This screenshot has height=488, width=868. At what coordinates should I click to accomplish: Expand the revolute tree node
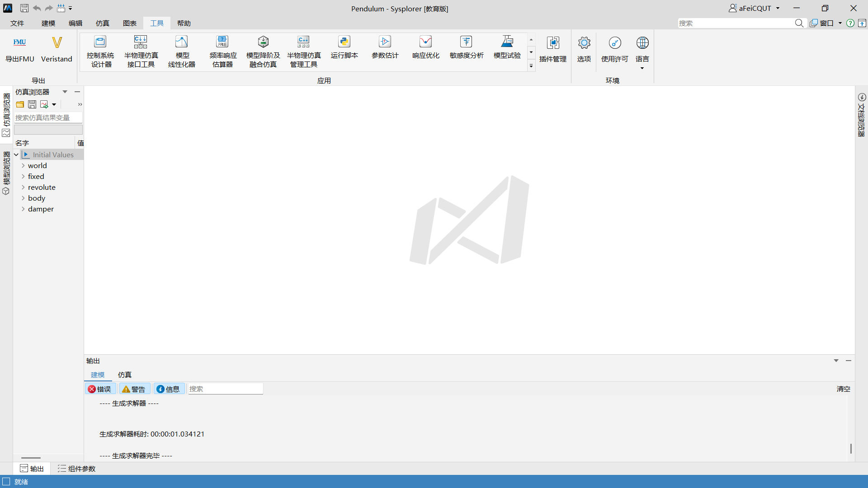tap(23, 187)
